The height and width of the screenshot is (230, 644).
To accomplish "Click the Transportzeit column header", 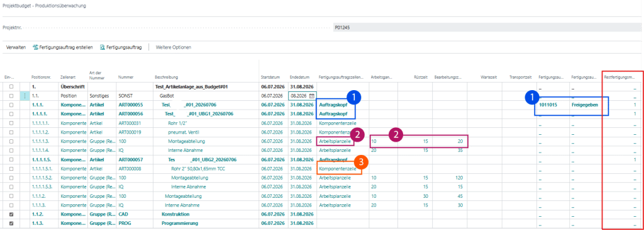I will (520, 77).
